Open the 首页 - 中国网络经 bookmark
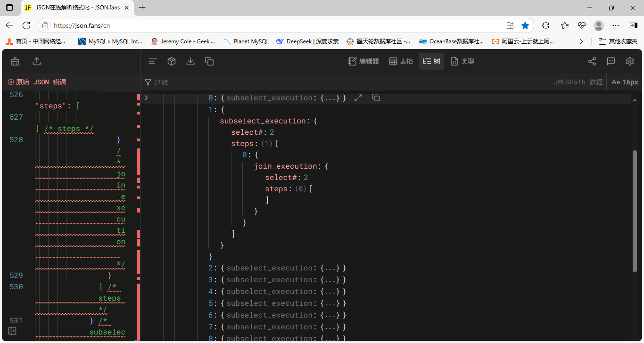Image resolution: width=644 pixels, height=343 pixels. pyautogui.click(x=36, y=41)
